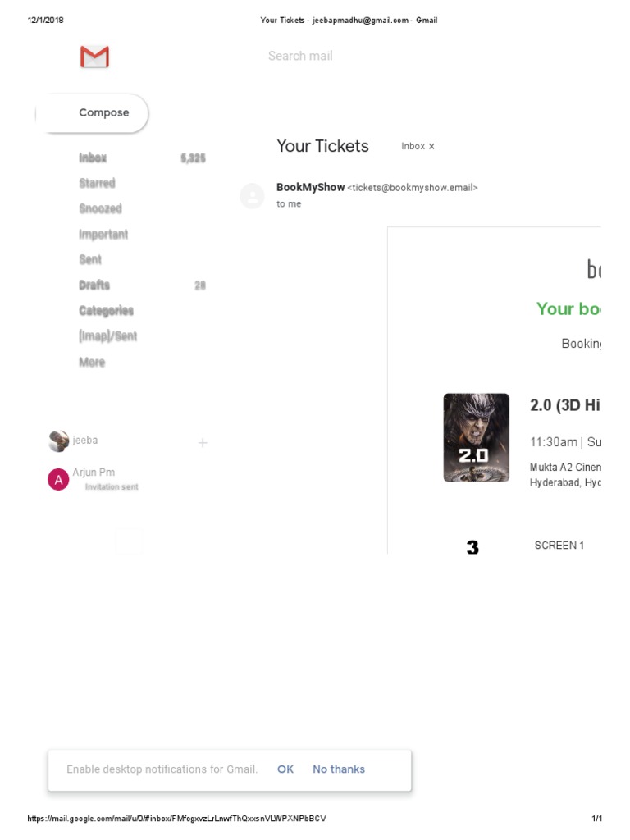Show Important mail
This screenshot has width=630, height=840.
click(103, 234)
